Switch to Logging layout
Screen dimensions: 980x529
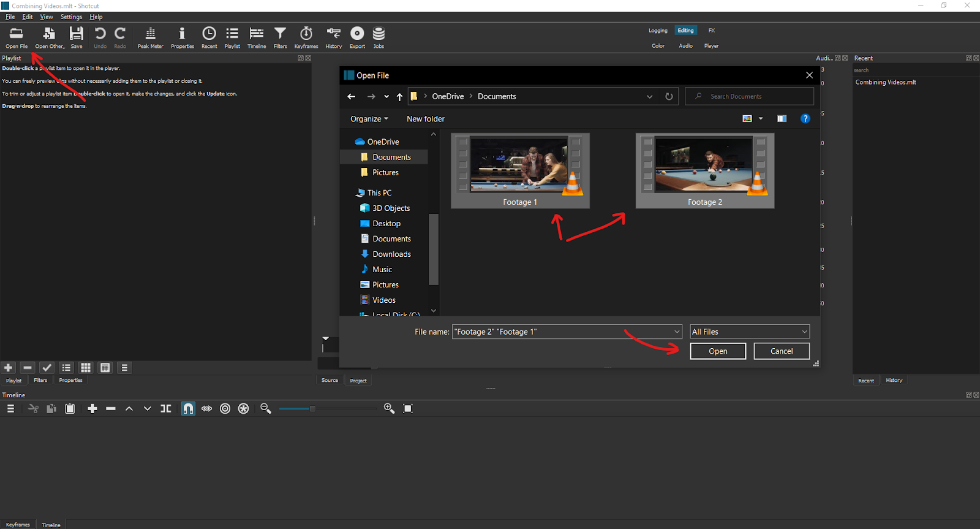tap(658, 31)
